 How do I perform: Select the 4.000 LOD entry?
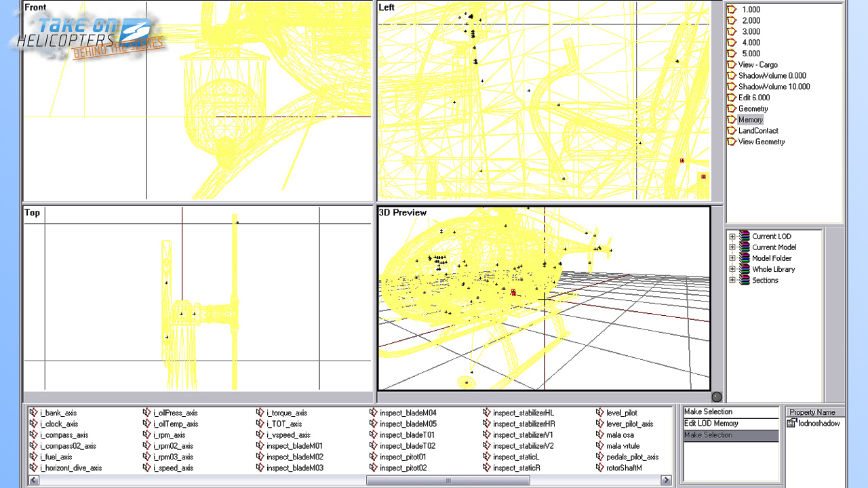[x=751, y=43]
